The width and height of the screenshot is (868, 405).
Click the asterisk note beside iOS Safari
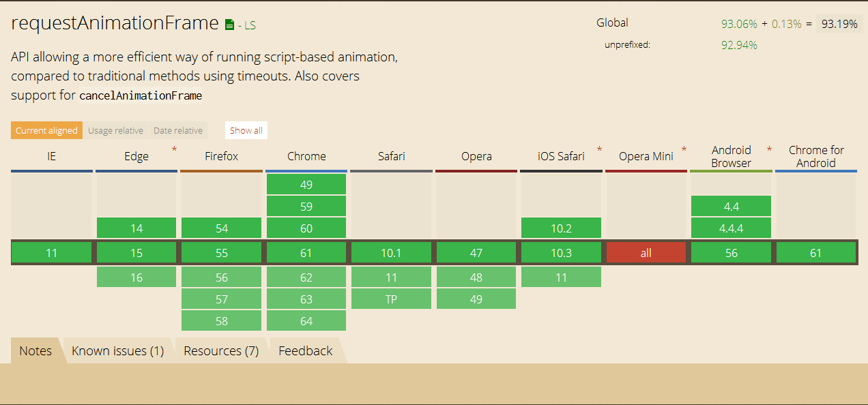tap(599, 149)
